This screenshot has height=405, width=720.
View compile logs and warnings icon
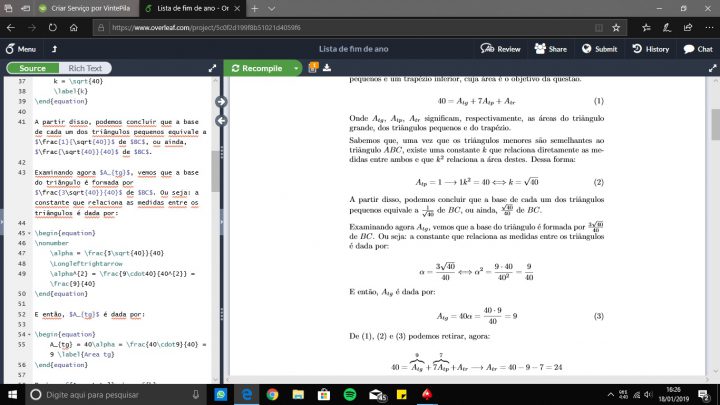313,68
